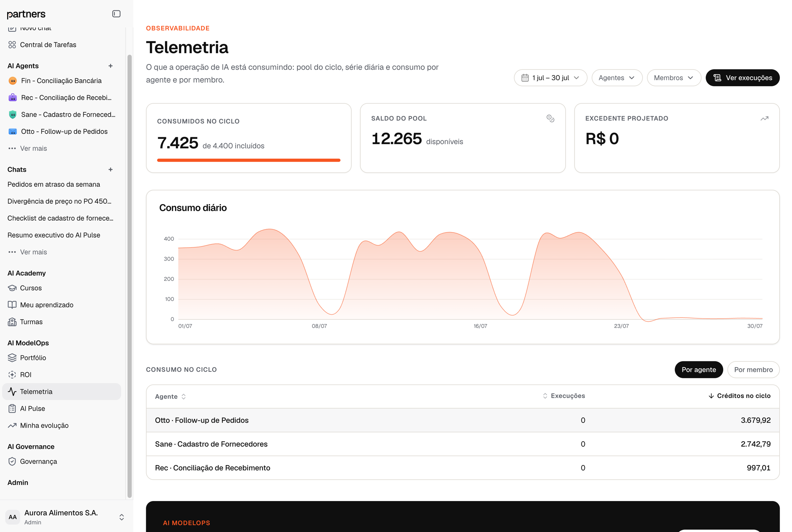This screenshot has width=792, height=532.
Task: Open the Membros filter dropdown
Action: click(x=674, y=78)
